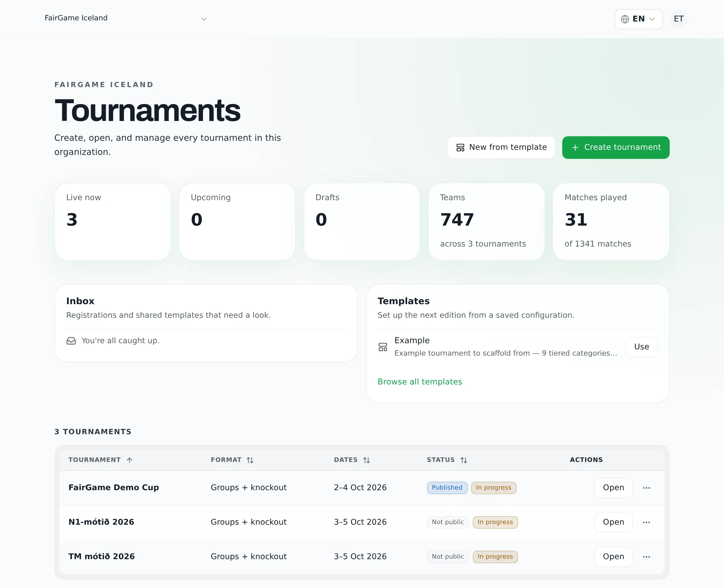Screen dimensions: 724x588
Task: Click the Published badge on FairGame Demo Cup
Action: pos(447,488)
